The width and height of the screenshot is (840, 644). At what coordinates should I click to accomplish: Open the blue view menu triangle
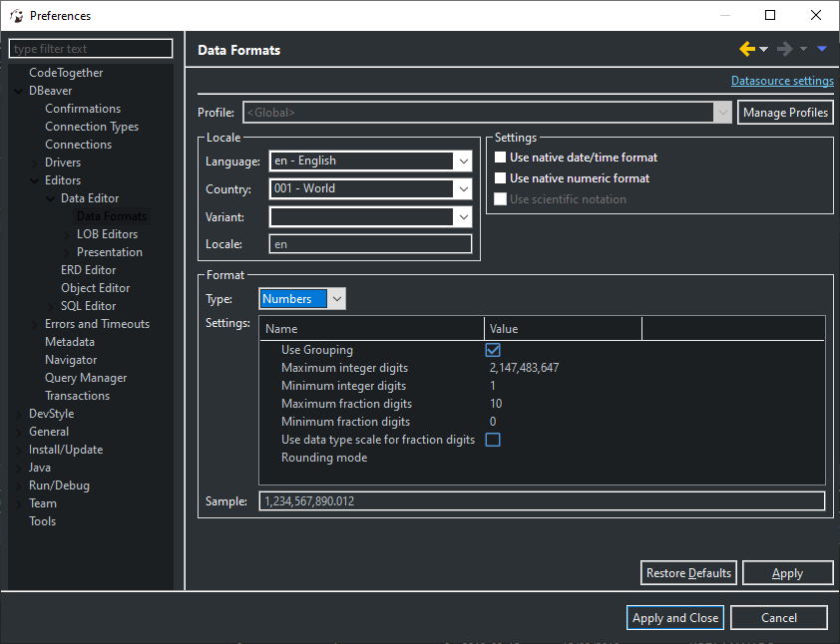tap(822, 49)
